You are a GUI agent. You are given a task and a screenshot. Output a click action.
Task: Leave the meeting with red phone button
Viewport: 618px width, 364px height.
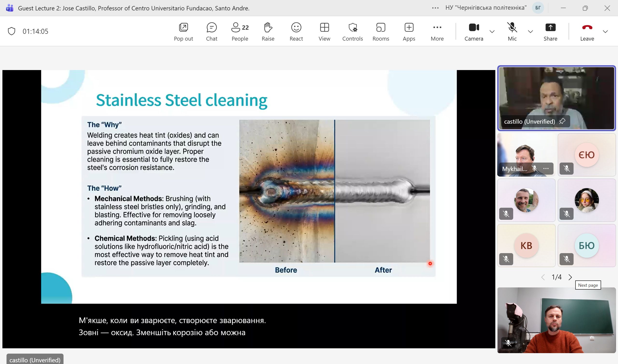click(587, 32)
